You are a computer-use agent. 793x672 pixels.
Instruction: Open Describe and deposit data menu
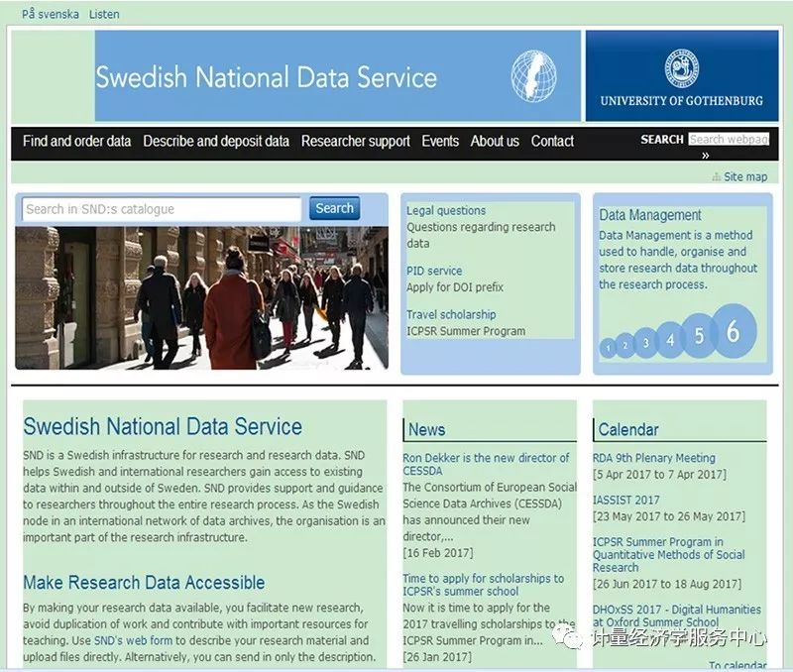216,141
